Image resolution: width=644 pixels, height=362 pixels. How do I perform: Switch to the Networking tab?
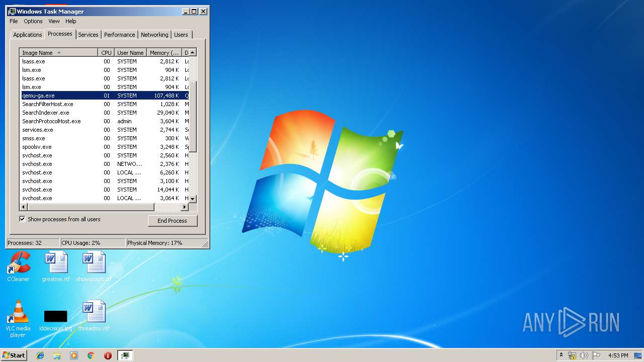coord(154,35)
